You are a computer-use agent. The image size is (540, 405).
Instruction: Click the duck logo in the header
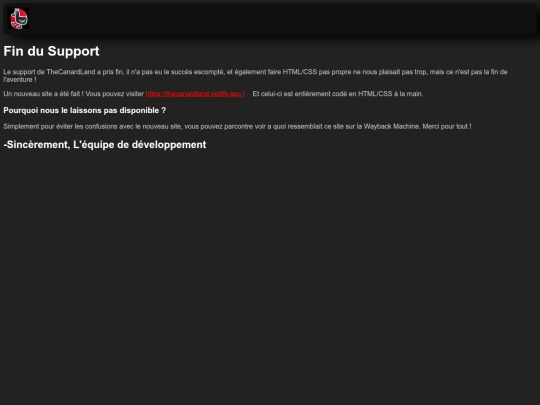click(x=18, y=18)
